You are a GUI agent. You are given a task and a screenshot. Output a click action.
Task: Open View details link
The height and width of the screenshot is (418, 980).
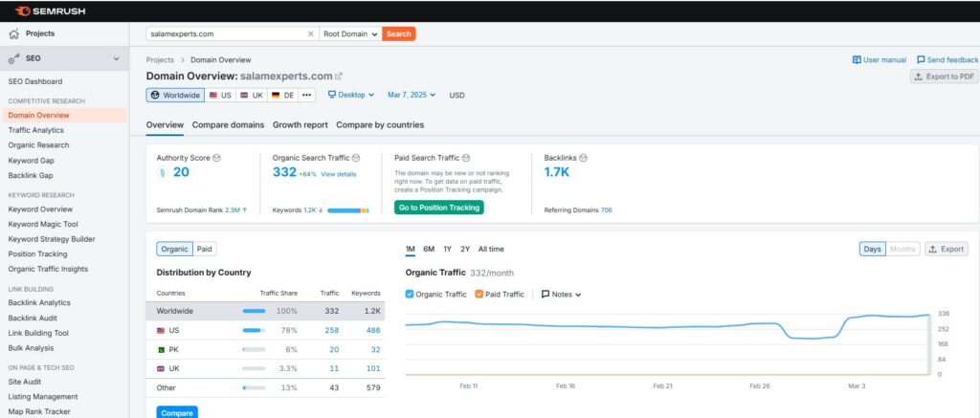click(338, 174)
